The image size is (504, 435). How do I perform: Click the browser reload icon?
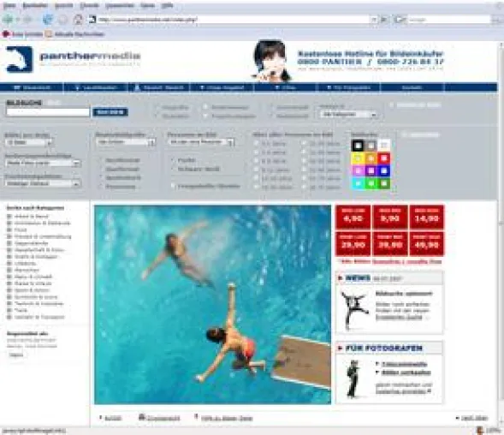click(48, 20)
